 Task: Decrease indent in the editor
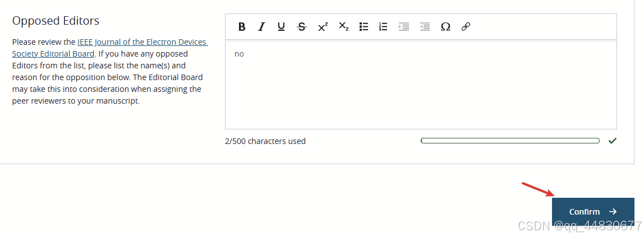click(x=425, y=27)
